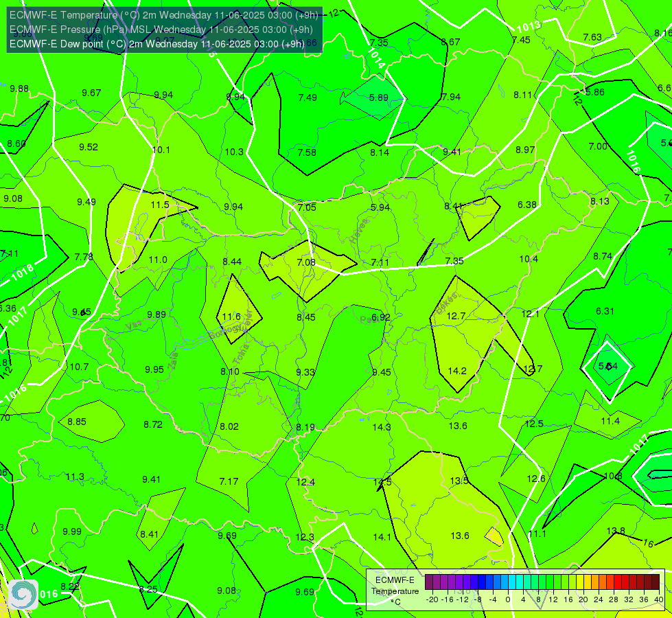
Task: Click the 14.2 value near Békés
Action: coord(457,371)
